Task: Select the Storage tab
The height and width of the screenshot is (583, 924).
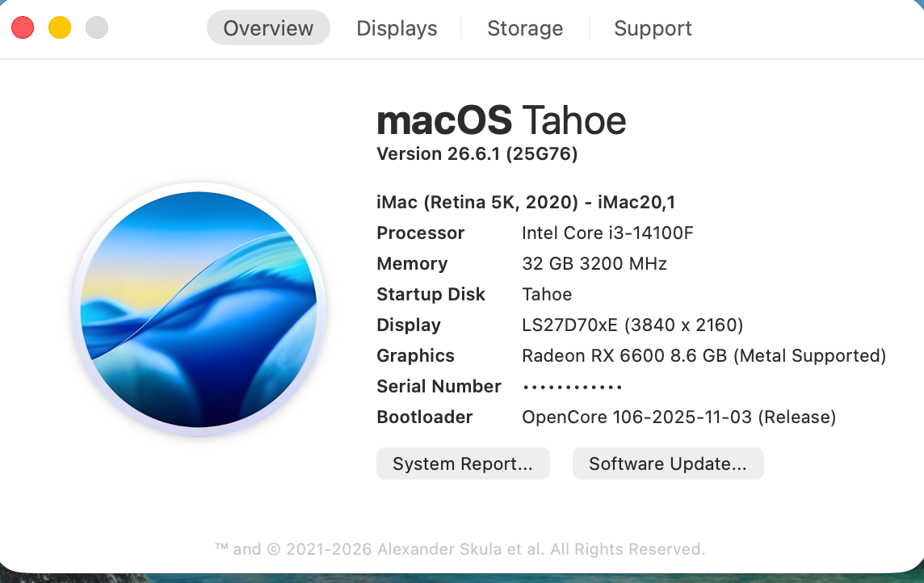Action: [x=525, y=27]
